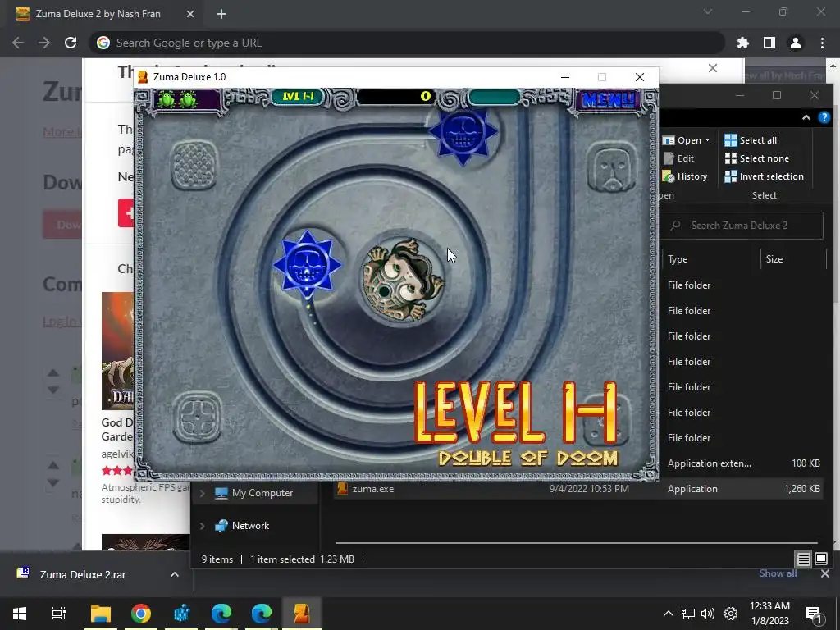This screenshot has height=630, width=840.
Task: Open the Windows Start menu
Action: (x=20, y=614)
